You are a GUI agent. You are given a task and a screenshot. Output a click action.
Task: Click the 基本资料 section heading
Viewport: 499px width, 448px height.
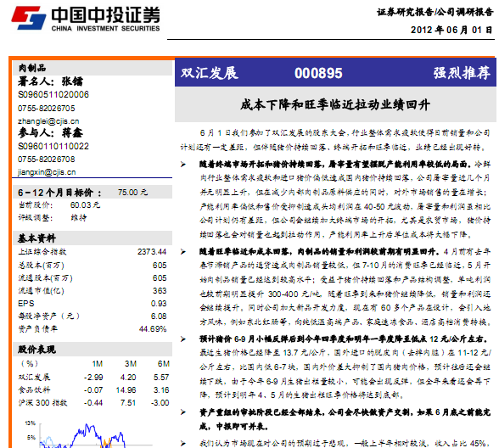click(x=36, y=238)
